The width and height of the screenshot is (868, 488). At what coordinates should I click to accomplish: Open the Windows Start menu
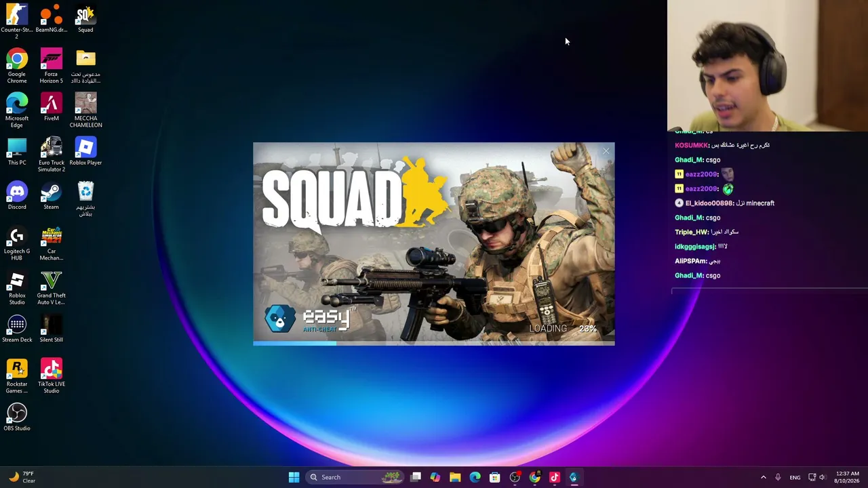coord(294,477)
